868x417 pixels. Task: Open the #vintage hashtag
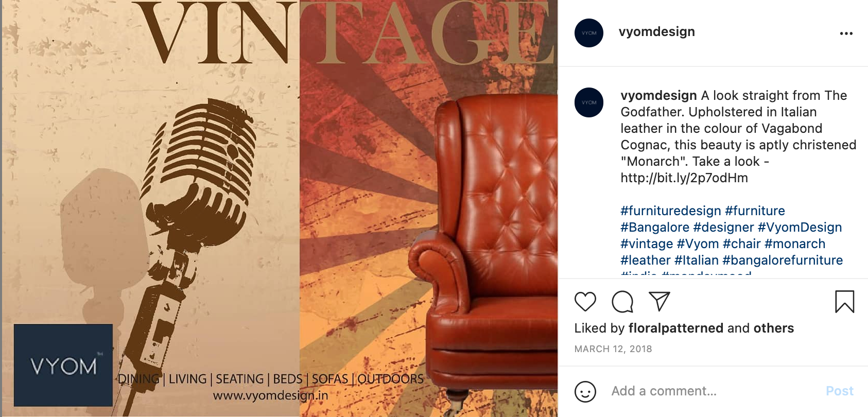pyautogui.click(x=647, y=244)
